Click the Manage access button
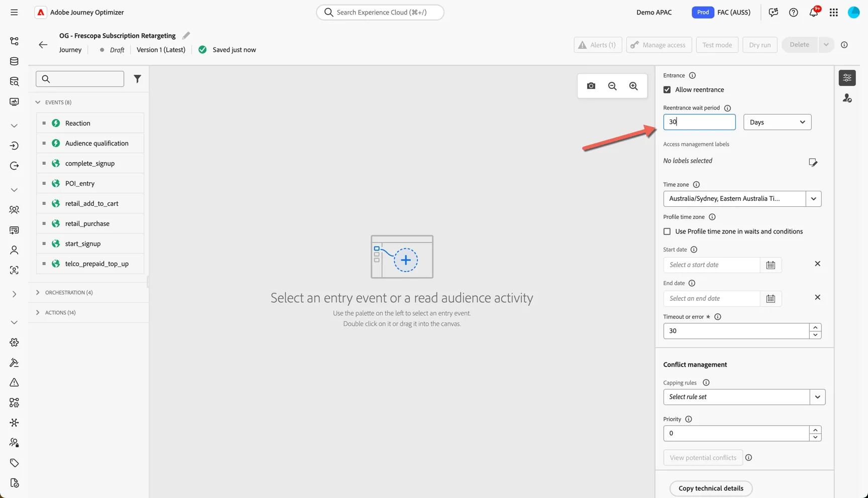Viewport: 868px width, 498px height. 659,45
